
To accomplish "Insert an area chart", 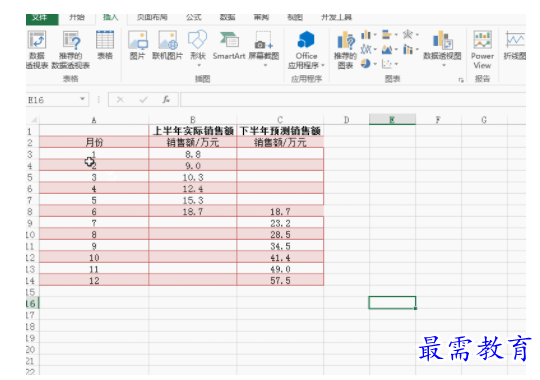I will tap(387, 49).
